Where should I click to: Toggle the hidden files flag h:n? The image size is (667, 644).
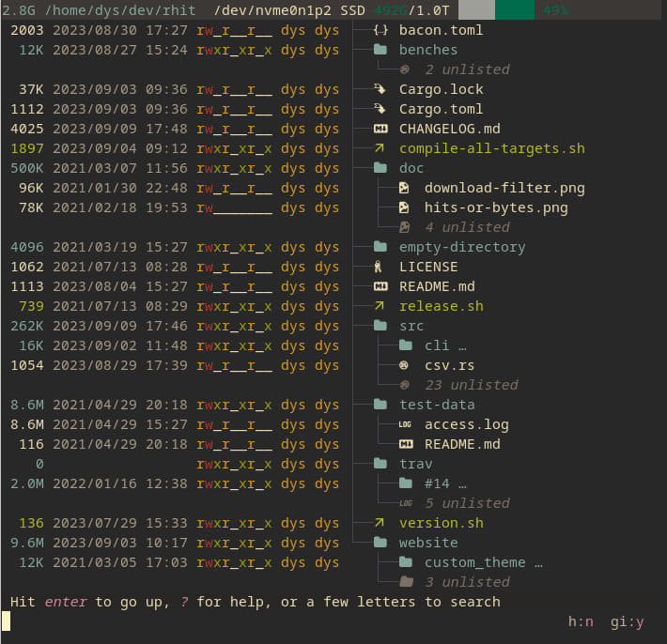coord(581,621)
